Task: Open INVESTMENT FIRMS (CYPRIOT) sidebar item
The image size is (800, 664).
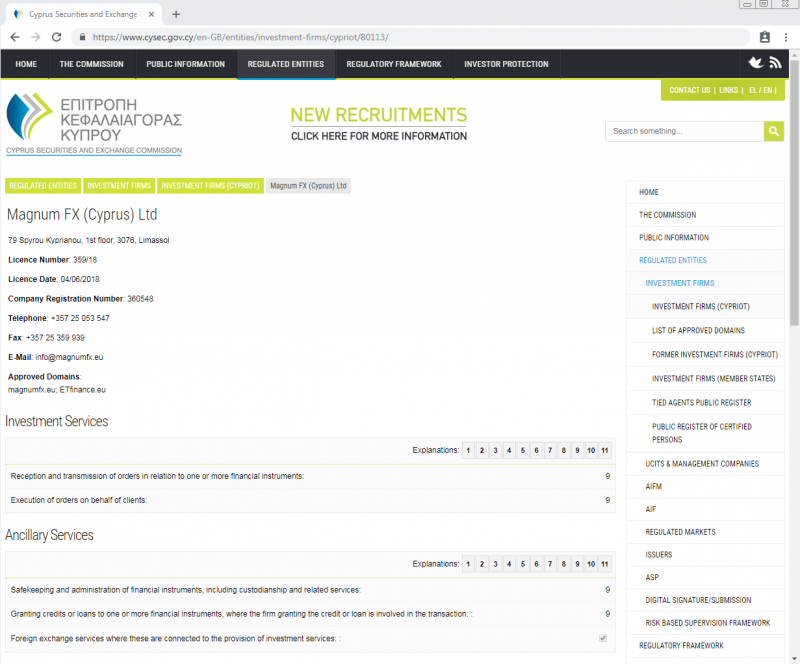Action: [705, 307]
